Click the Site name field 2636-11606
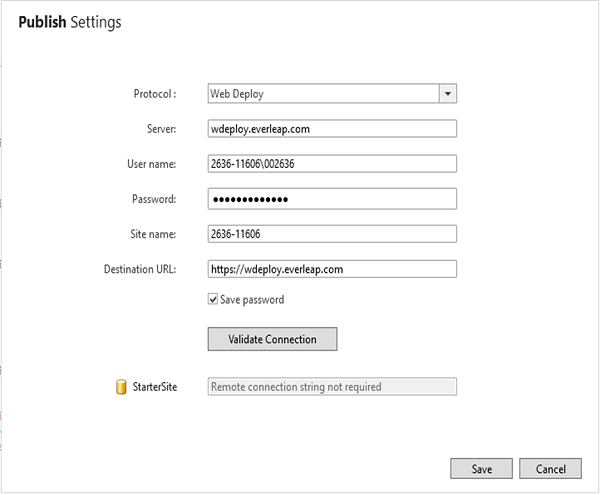 331,233
